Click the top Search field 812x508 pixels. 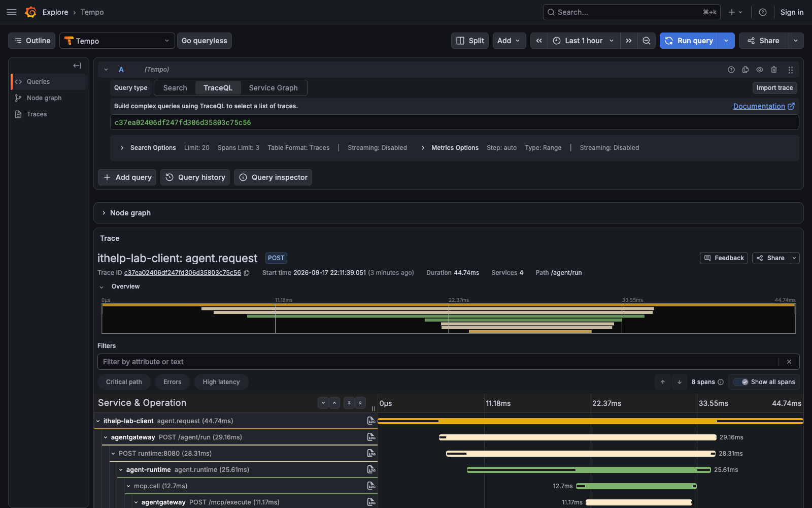[x=632, y=12]
